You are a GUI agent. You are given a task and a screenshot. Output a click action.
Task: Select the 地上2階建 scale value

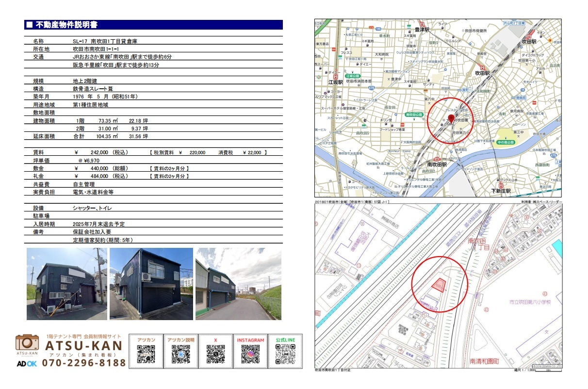click(x=86, y=81)
